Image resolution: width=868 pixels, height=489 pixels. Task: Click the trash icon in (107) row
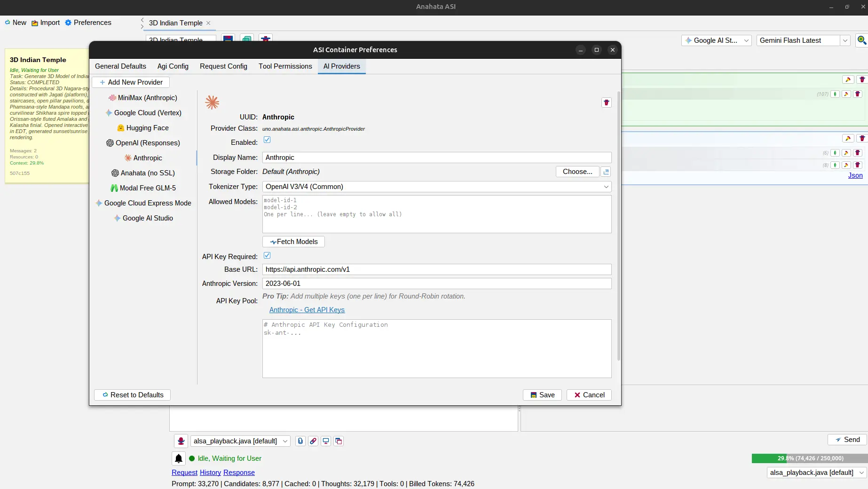[858, 94]
